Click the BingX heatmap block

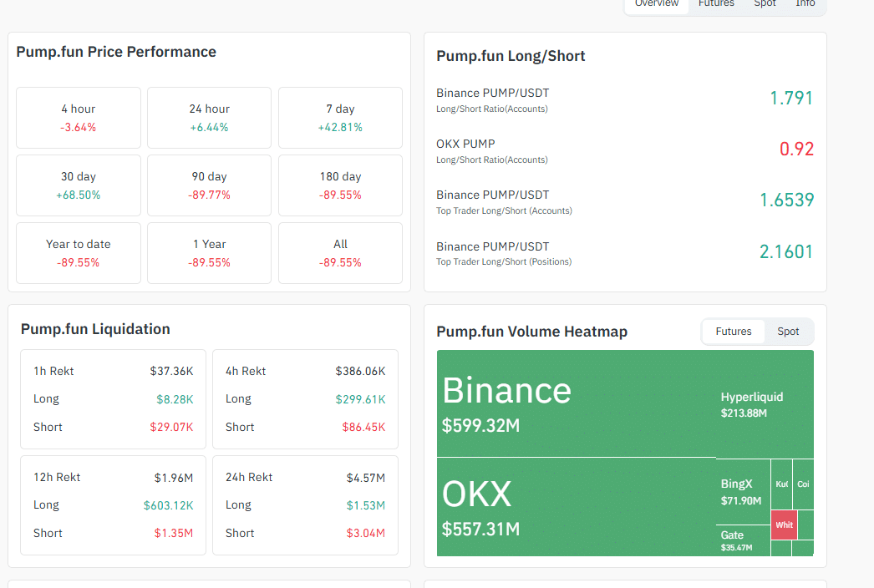[743, 492]
